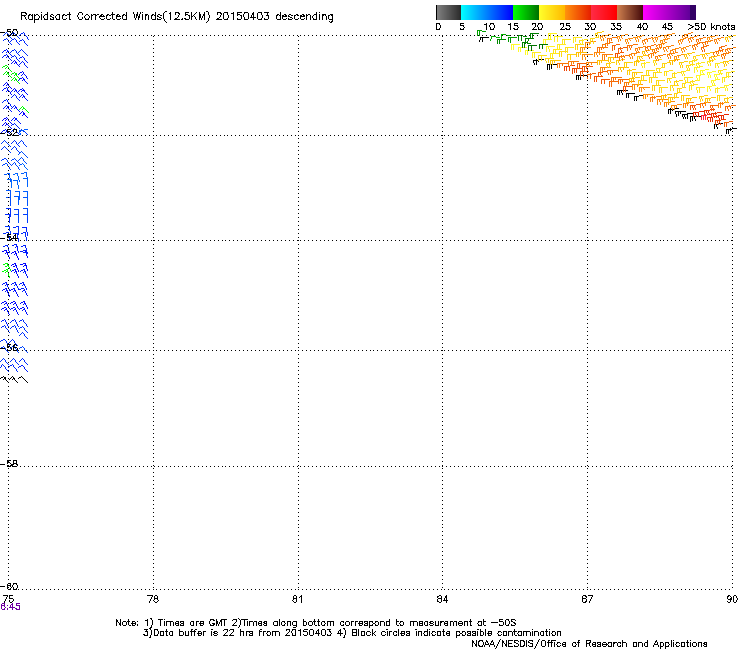Screen dimensions: 740x650
Task: Click the green 15-20 knots color swatch
Action: pos(526,12)
